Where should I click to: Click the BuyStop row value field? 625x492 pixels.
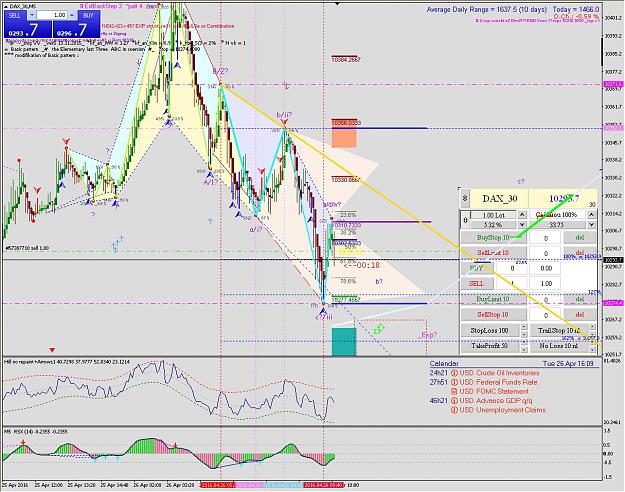tap(545, 238)
